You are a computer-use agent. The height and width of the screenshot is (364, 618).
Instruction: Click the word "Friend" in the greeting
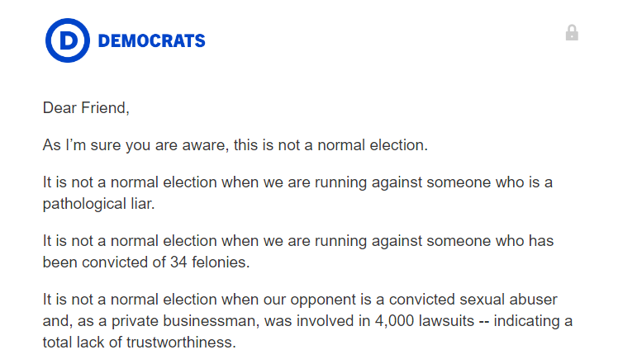(x=104, y=108)
